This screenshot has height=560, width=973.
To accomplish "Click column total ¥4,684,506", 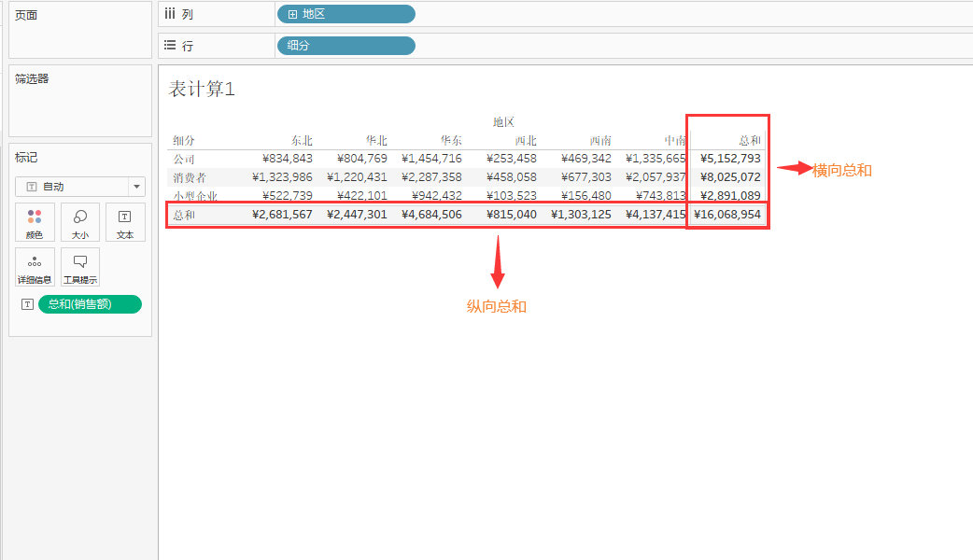I will (x=431, y=215).
